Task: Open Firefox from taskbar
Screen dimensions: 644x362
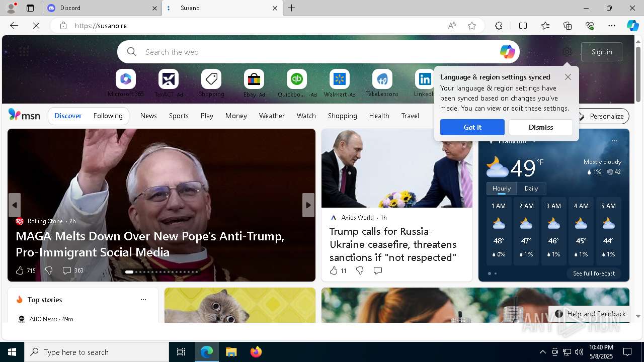Action: (x=256, y=352)
